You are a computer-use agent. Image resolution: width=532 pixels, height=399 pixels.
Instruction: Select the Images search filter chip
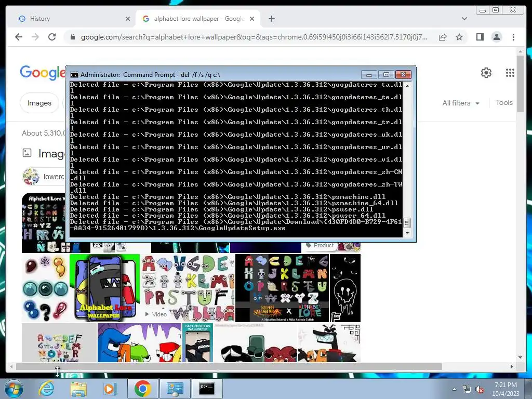(x=39, y=103)
